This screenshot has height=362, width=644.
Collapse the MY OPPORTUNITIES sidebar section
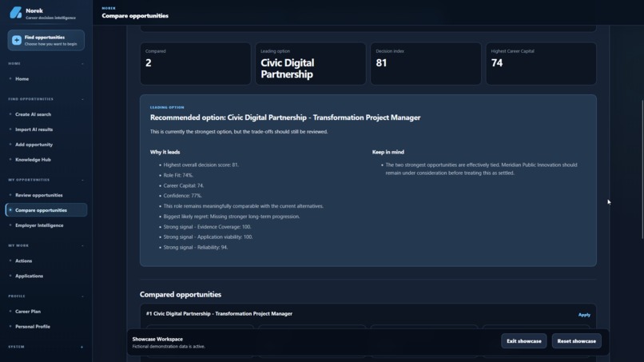pyautogui.click(x=82, y=180)
